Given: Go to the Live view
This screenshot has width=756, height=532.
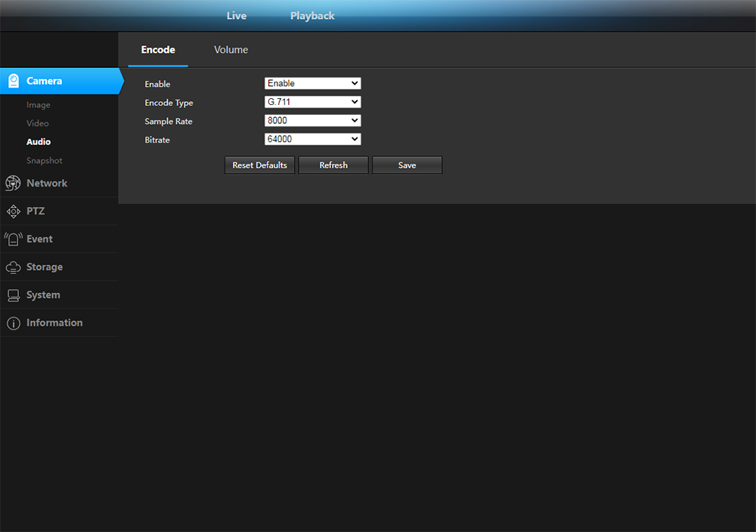Looking at the screenshot, I should click(237, 16).
